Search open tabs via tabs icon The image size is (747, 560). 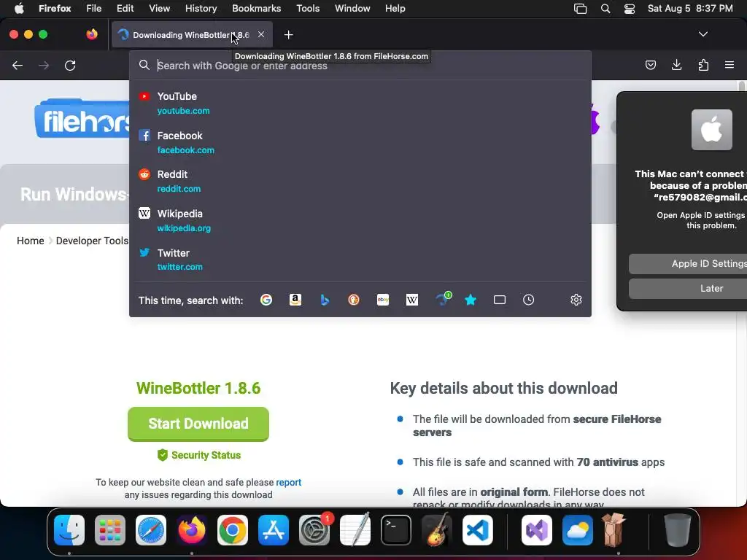[500, 300]
